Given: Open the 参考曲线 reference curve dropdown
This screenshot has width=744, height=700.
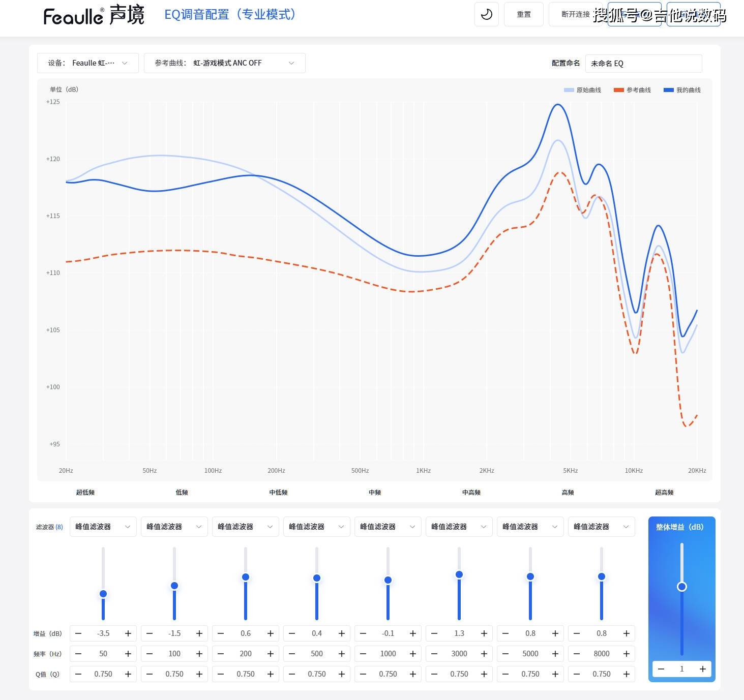Looking at the screenshot, I should click(x=224, y=63).
